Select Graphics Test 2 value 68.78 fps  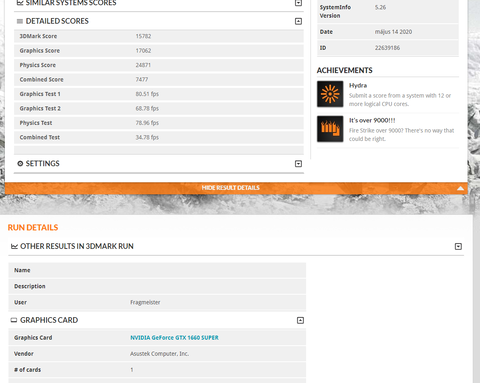(x=147, y=108)
